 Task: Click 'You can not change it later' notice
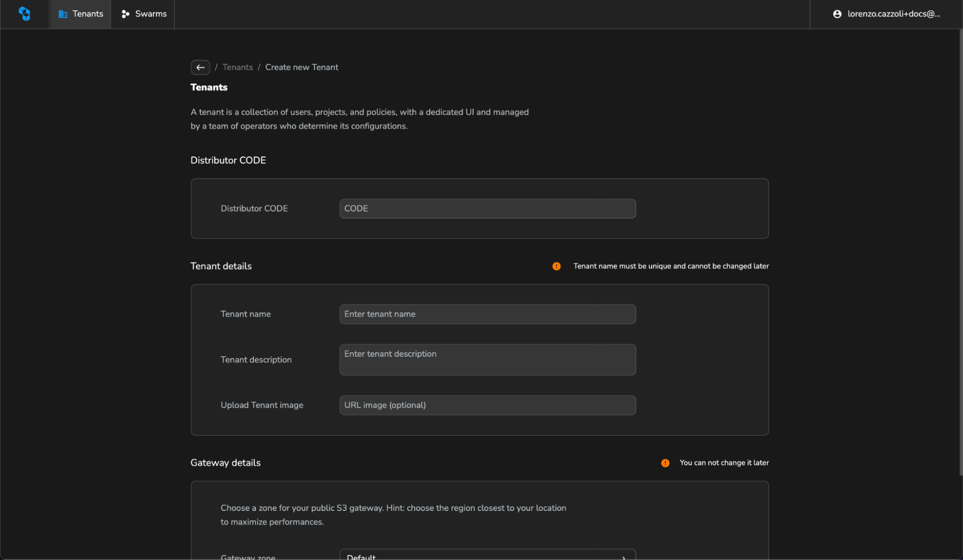(x=724, y=463)
